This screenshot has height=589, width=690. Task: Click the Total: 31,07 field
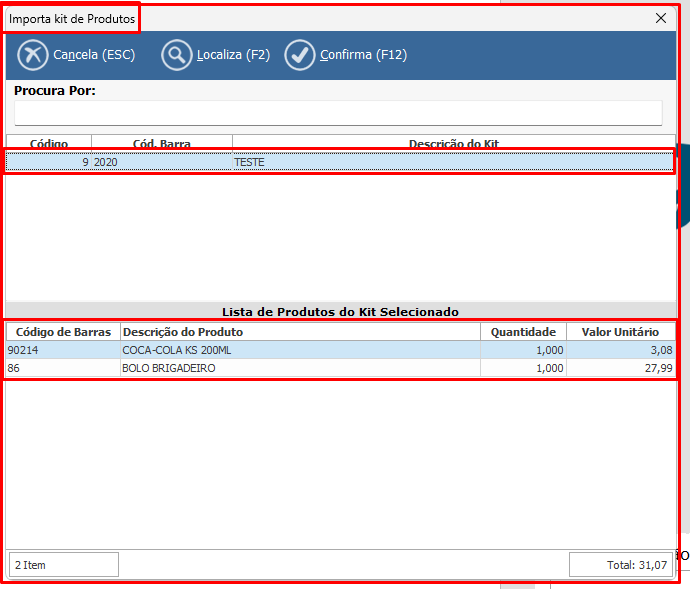coord(620,565)
